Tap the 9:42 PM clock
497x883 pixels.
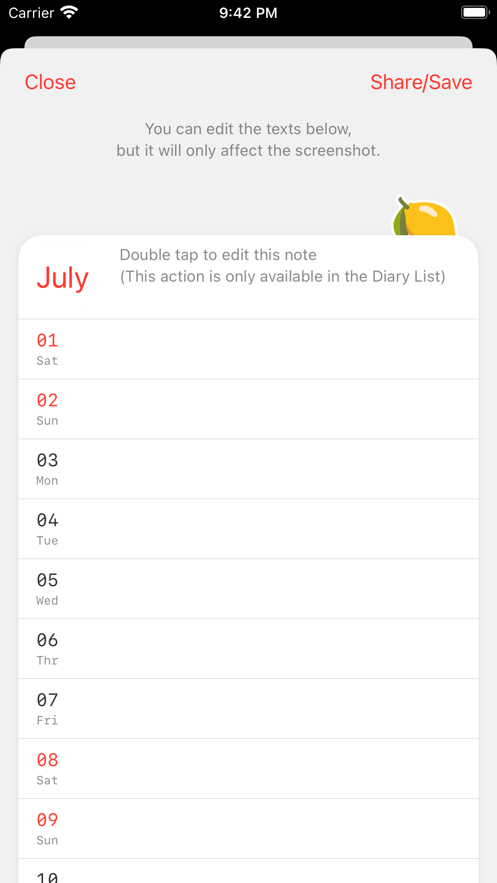click(x=248, y=13)
